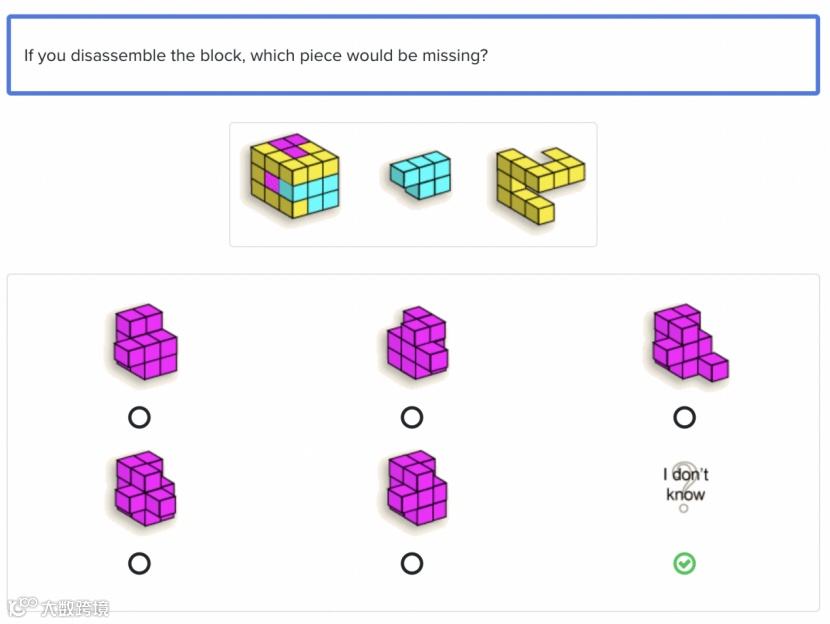Select radio button under top-middle magenta piece

[412, 417]
